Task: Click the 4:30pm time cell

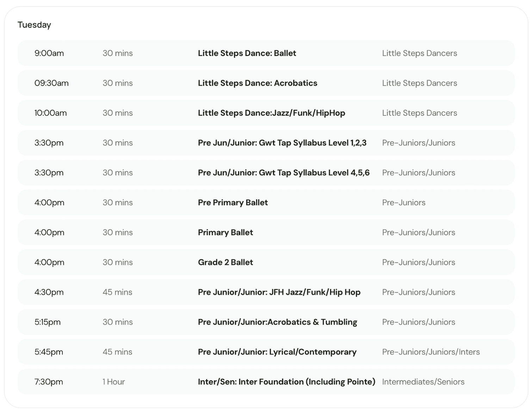Action: coord(49,292)
